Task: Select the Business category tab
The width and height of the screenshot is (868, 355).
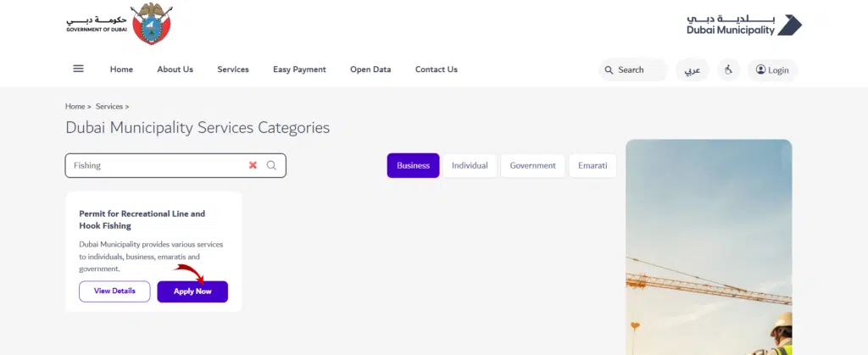Action: tap(413, 165)
